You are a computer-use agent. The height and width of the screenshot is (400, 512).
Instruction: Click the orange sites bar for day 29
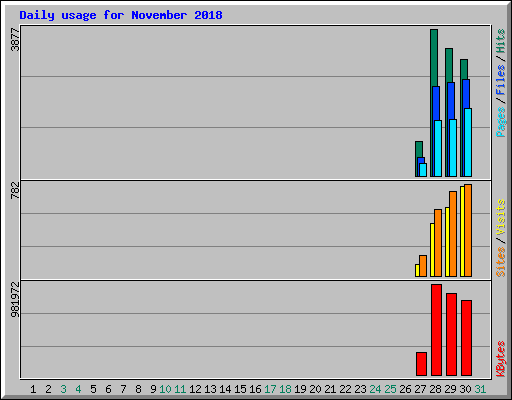click(x=453, y=234)
